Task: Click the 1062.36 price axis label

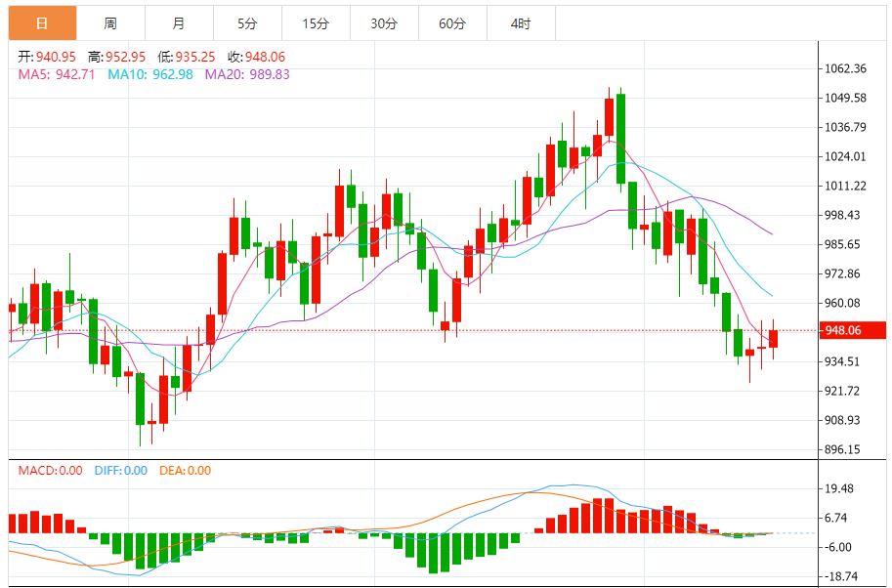Action: 845,68
